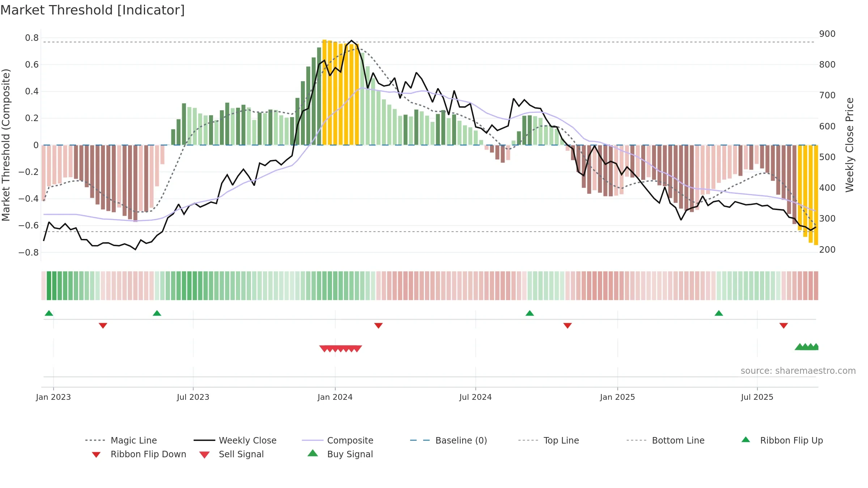
Task: Toggle the Sell Signal legend entry
Action: click(231, 454)
